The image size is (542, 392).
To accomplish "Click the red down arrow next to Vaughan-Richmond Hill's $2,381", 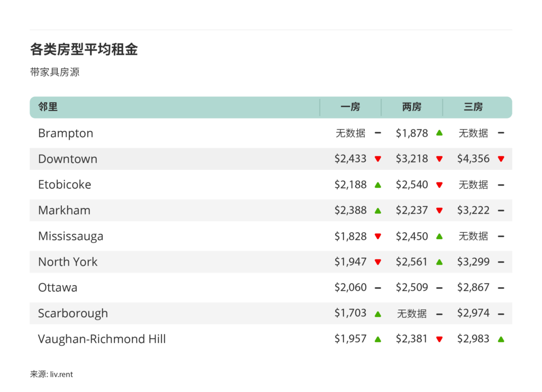I will [439, 339].
